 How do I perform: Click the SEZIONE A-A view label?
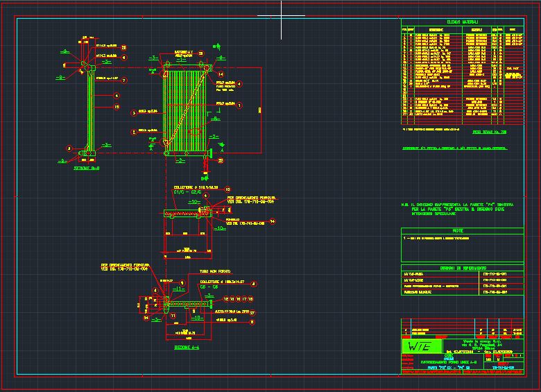pos(186,346)
